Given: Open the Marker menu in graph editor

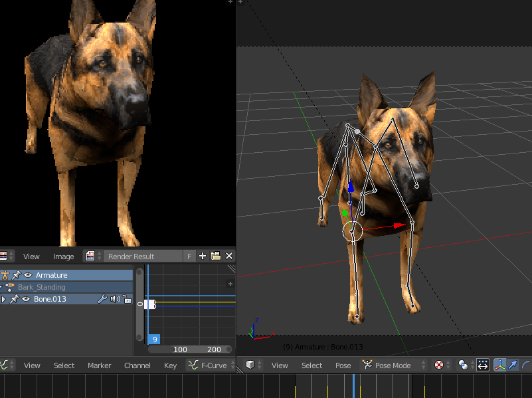Looking at the screenshot, I should (99, 365).
